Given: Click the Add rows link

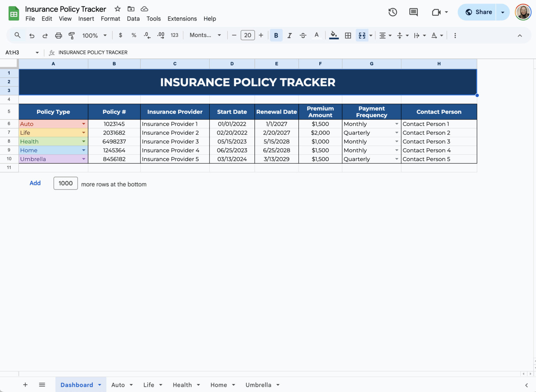Looking at the screenshot, I should click(x=35, y=183).
